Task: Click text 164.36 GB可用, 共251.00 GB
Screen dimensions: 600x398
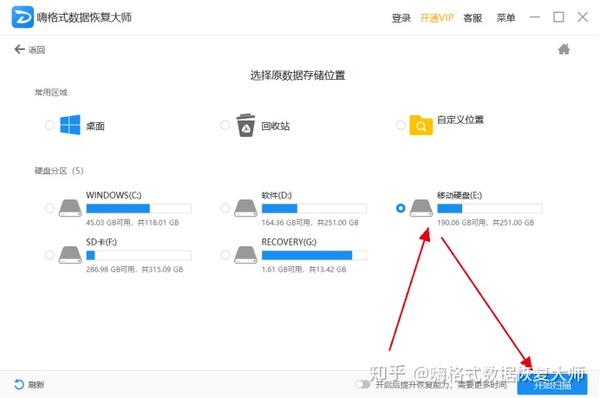Action: click(x=310, y=222)
